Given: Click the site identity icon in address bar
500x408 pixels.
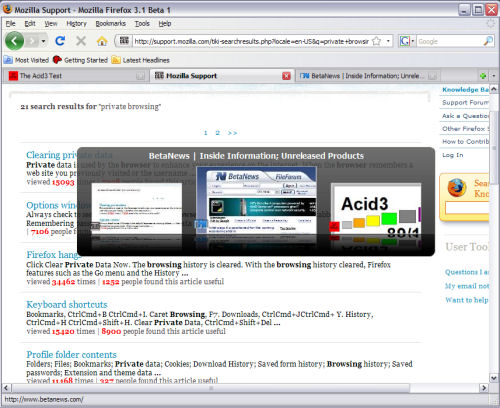Looking at the screenshot, I should pyautogui.click(x=124, y=41).
